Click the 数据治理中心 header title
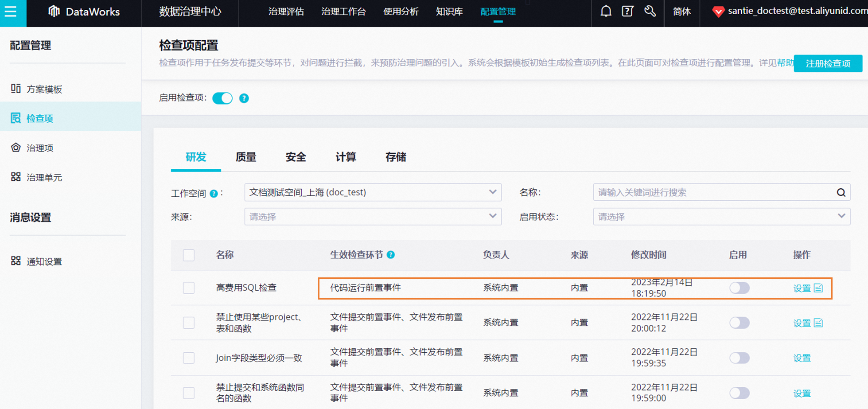The image size is (868, 409). coord(190,12)
